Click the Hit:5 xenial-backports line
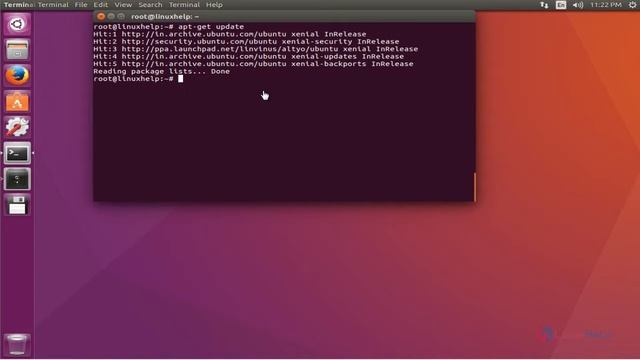640x360 pixels. pos(253,64)
